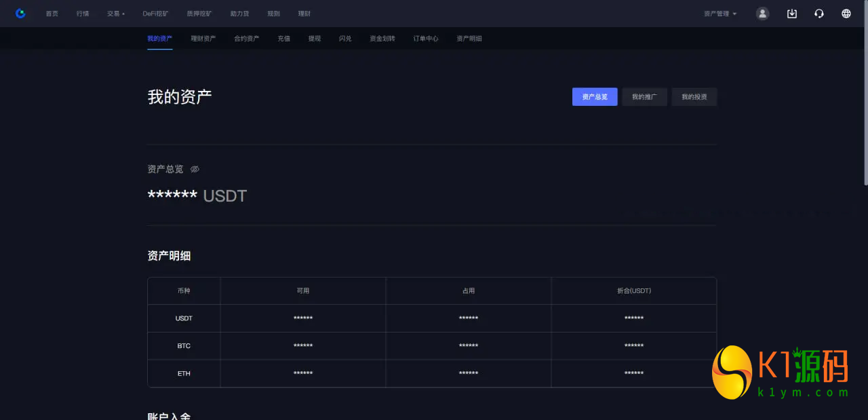Screen dimensions: 868x420
Task: Open DeFi挖矿 in top navigation
Action: (x=156, y=14)
